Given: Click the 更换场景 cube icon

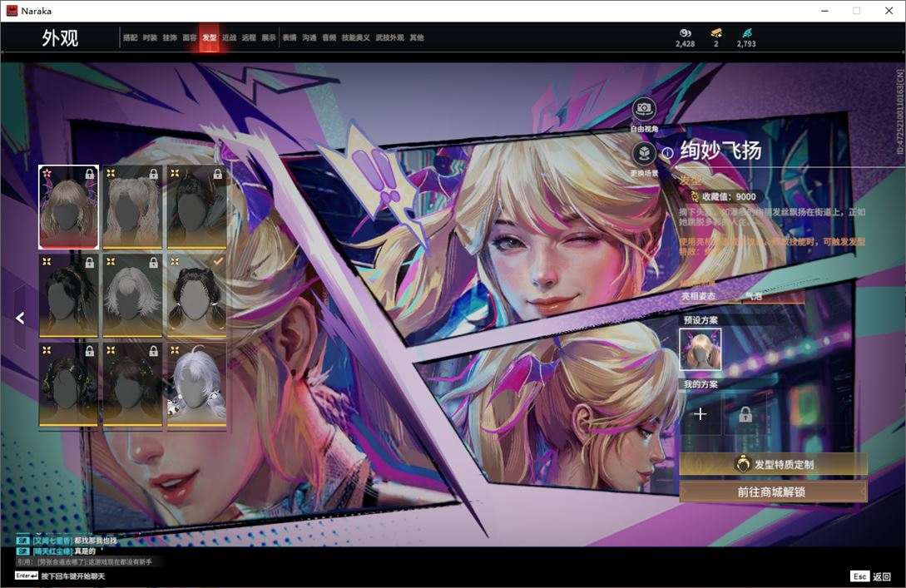Looking at the screenshot, I should click(644, 154).
